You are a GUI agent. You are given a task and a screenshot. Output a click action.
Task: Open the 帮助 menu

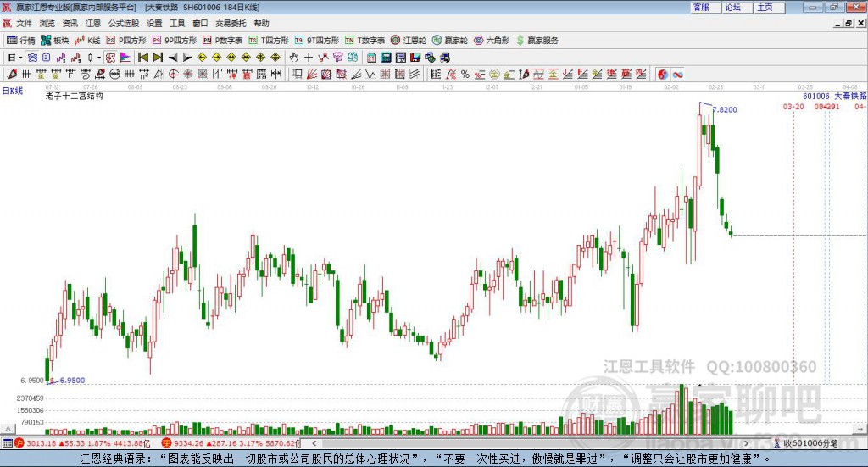[x=261, y=23]
